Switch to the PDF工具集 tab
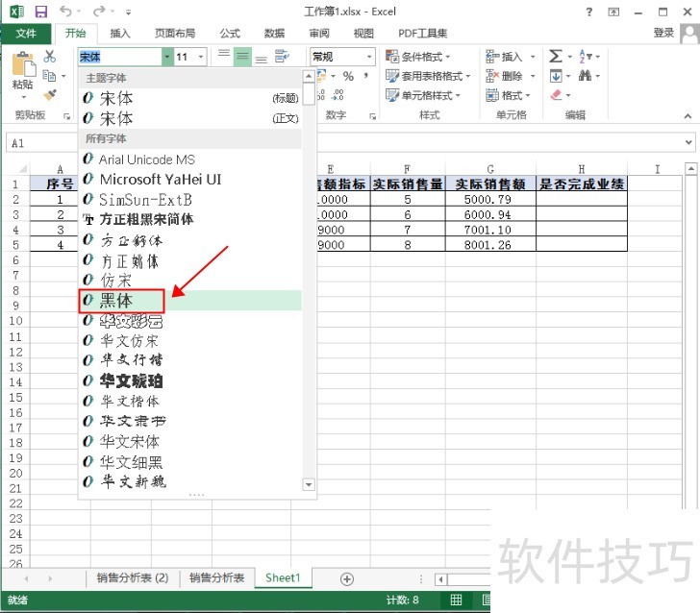700x613 pixels. click(x=422, y=34)
